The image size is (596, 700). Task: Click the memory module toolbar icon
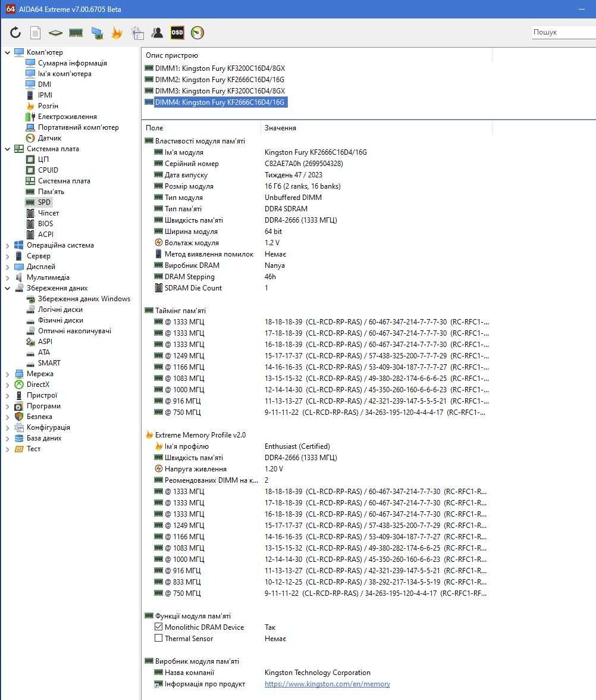click(76, 33)
